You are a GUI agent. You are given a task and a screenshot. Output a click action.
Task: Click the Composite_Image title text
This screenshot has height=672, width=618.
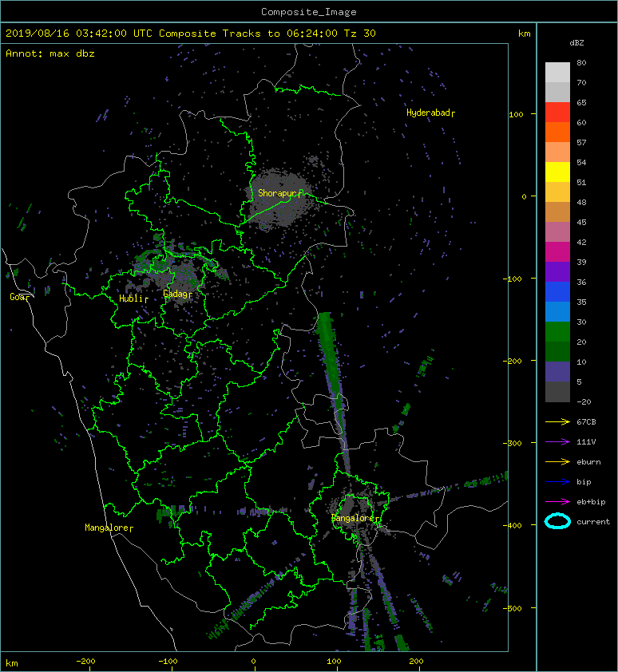point(309,12)
